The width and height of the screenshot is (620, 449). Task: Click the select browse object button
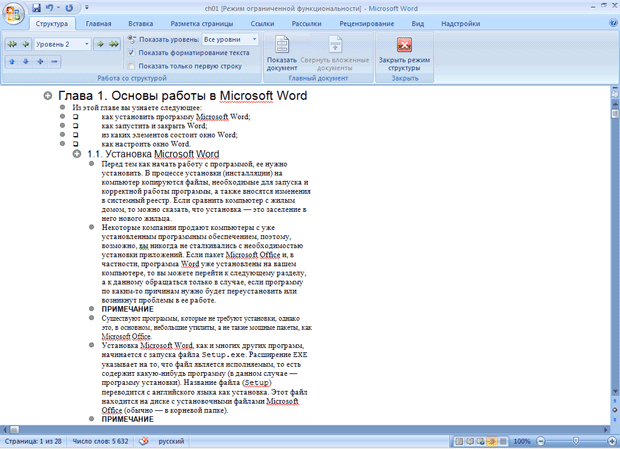tap(615, 410)
